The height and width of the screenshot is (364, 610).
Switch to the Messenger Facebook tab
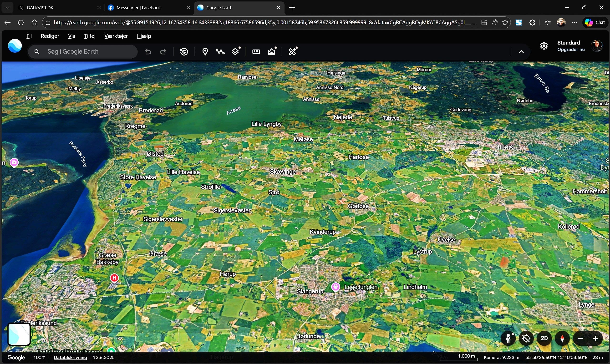139,8
